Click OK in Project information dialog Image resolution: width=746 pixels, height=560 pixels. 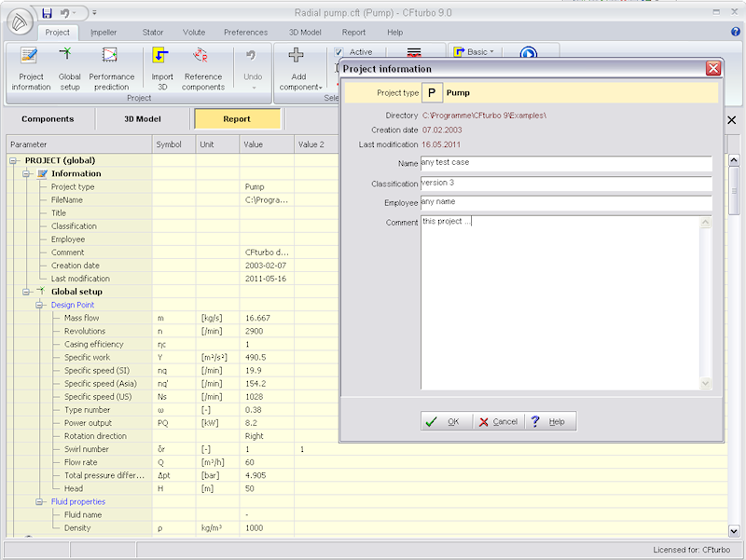coord(447,422)
